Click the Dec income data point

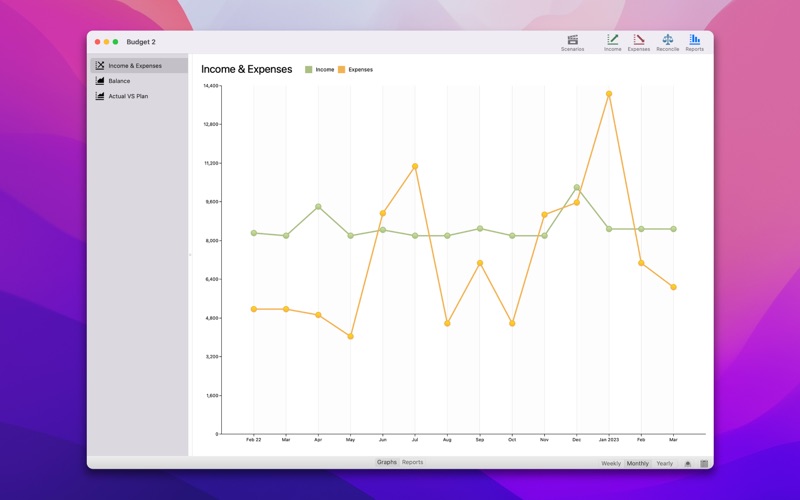[577, 188]
